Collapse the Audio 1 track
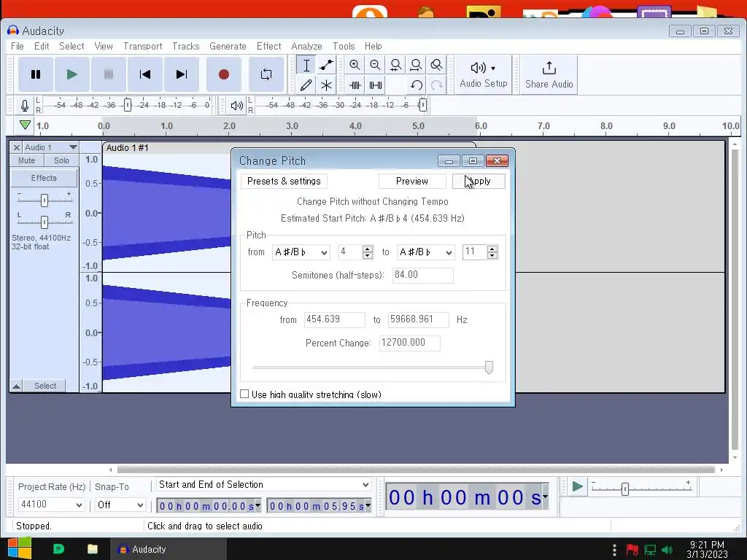Screen dimensions: 747x560 pos(16,386)
